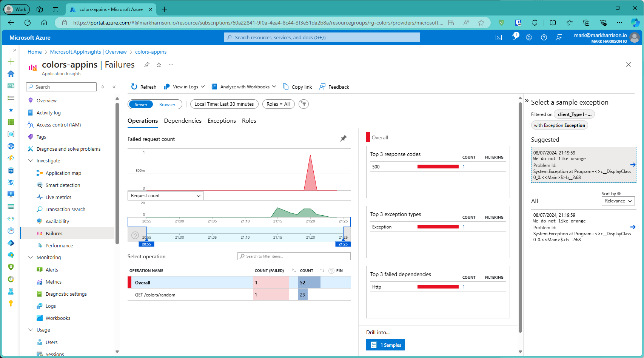Open the Home breadcrumb link
644x358 pixels.
click(34, 52)
